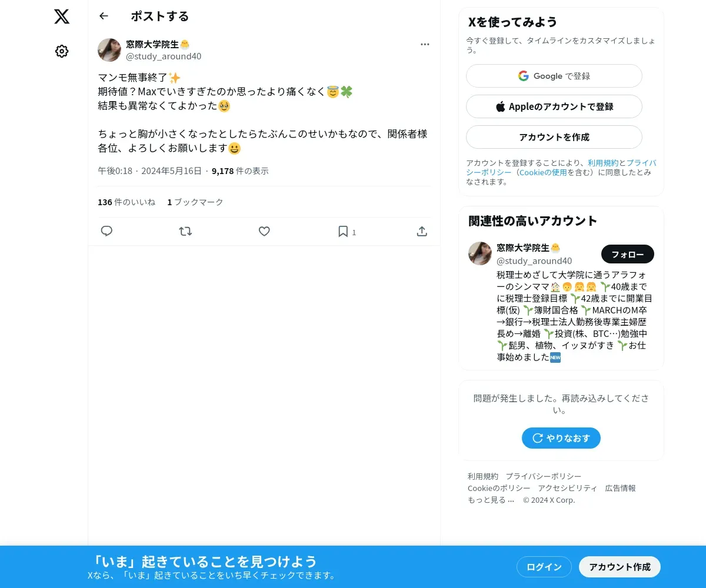The image size is (706, 588).
Task: Follow 窓際大学院生 with フォロー button
Action: click(628, 254)
